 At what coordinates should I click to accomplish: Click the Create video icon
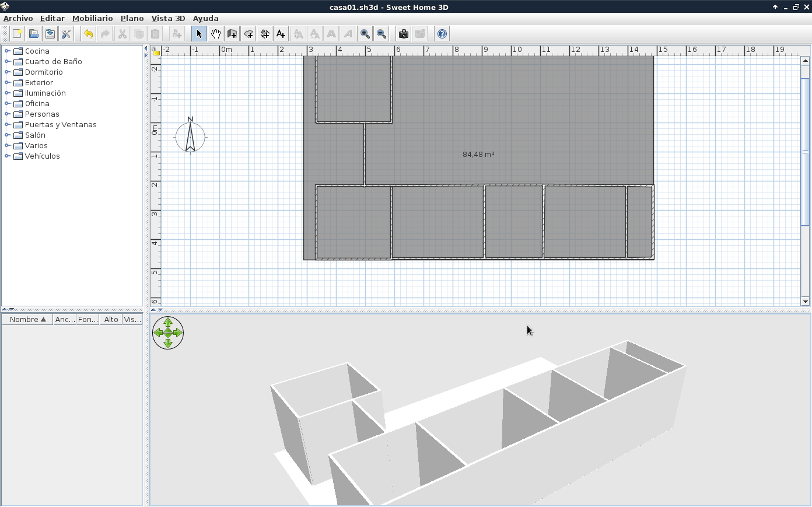point(419,34)
